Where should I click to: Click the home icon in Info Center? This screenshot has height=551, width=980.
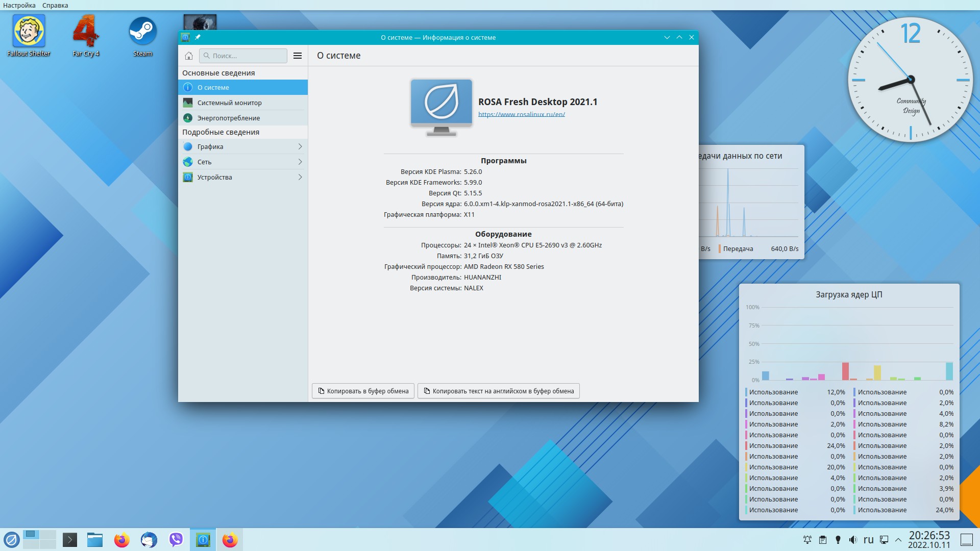(x=189, y=56)
